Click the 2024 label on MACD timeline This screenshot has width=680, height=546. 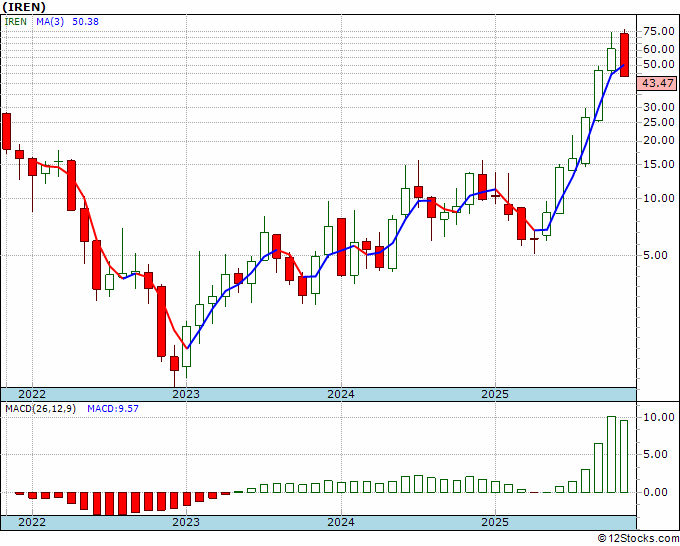(341, 522)
